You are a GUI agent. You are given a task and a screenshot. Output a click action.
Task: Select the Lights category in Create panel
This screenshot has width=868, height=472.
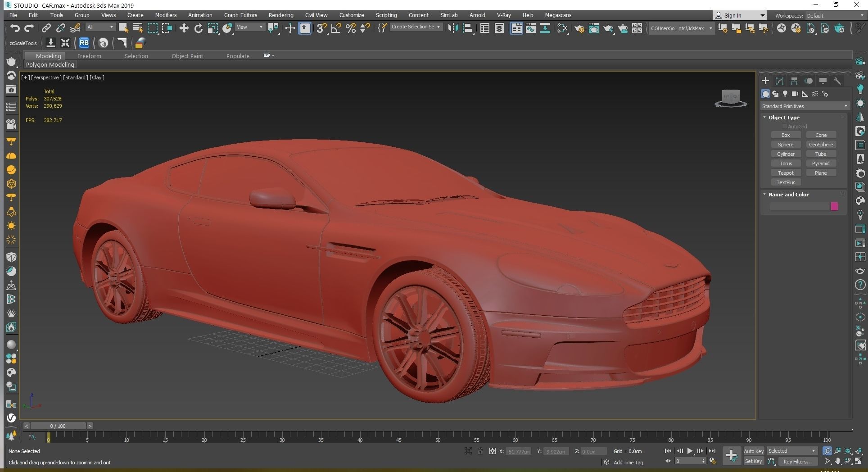tap(785, 94)
